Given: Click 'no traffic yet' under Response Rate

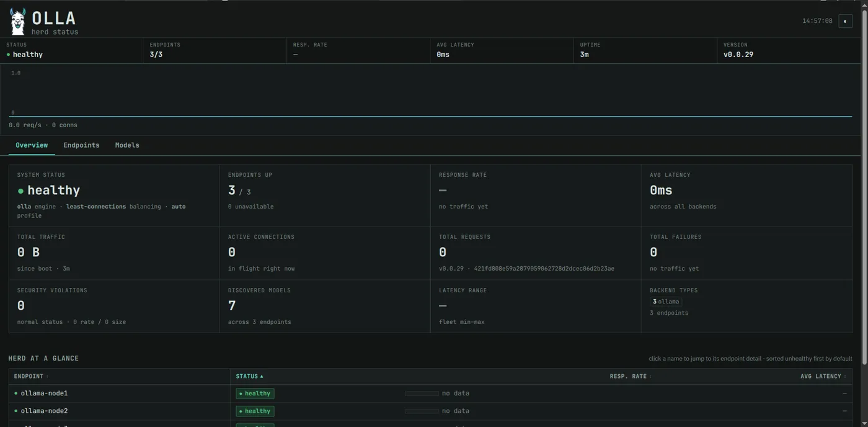Looking at the screenshot, I should (463, 207).
